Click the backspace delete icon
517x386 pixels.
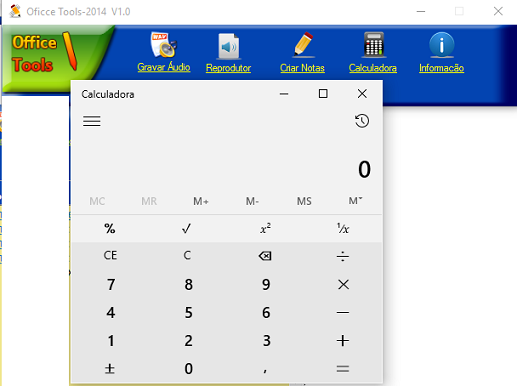point(265,256)
